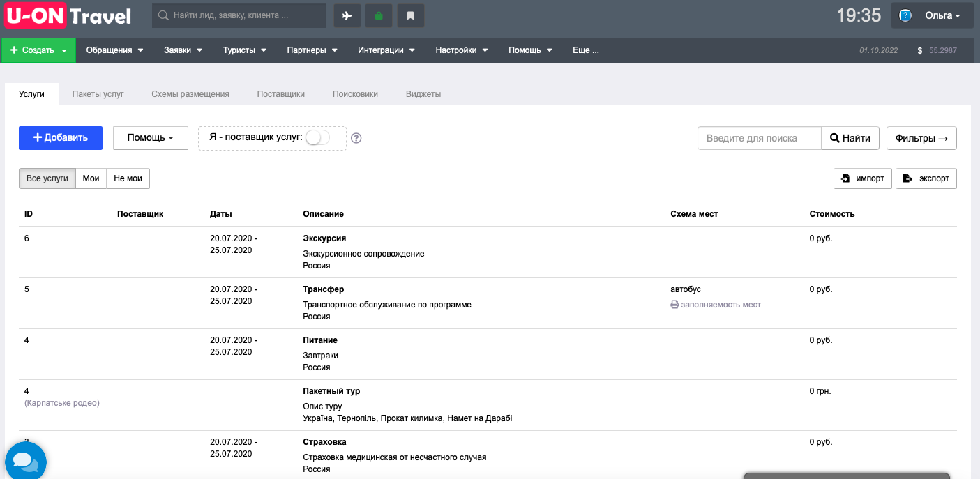
Task: Open the 'Еще ...' menu item
Action: click(585, 50)
